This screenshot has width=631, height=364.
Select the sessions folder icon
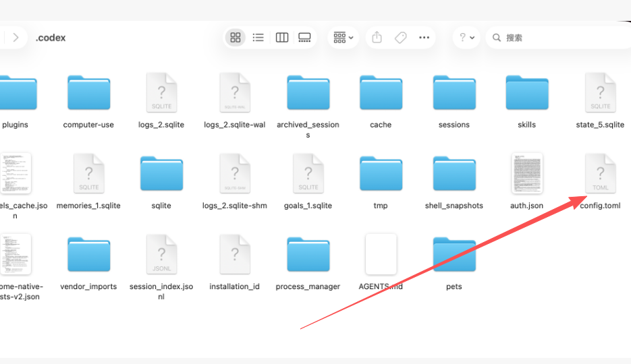coord(454,93)
